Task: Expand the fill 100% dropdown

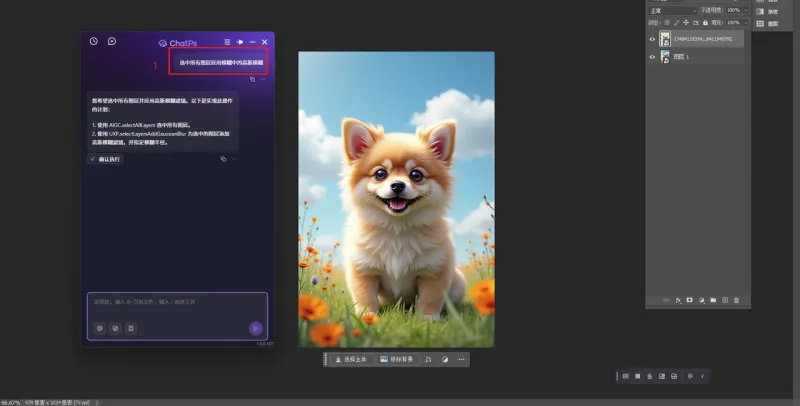Action: [x=747, y=22]
